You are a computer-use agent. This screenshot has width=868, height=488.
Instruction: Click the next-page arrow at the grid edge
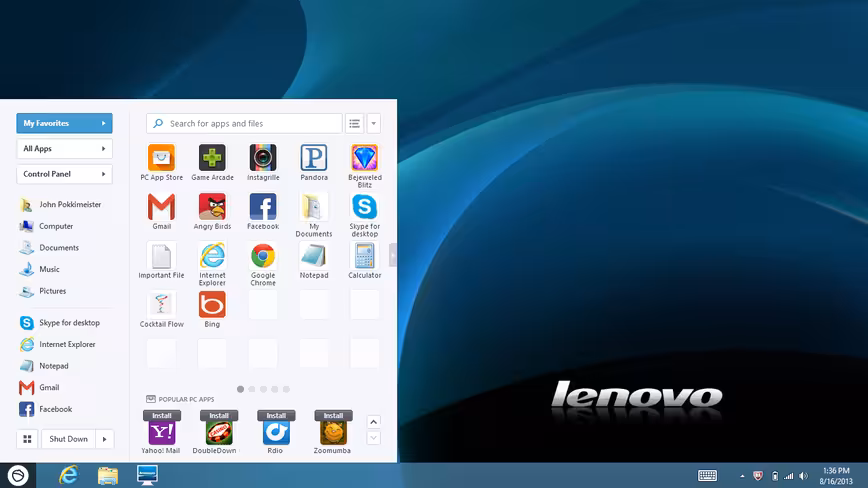392,255
